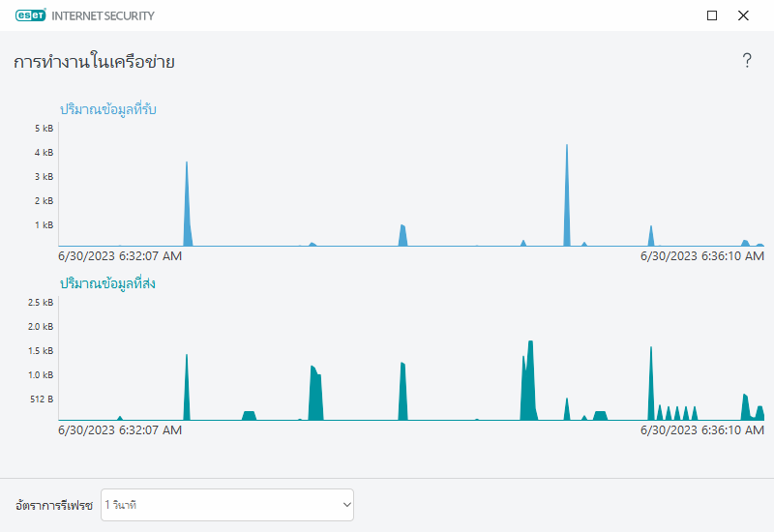
Task: Select the widest sent-data double peak near 1.5 kB
Action: pos(528,380)
